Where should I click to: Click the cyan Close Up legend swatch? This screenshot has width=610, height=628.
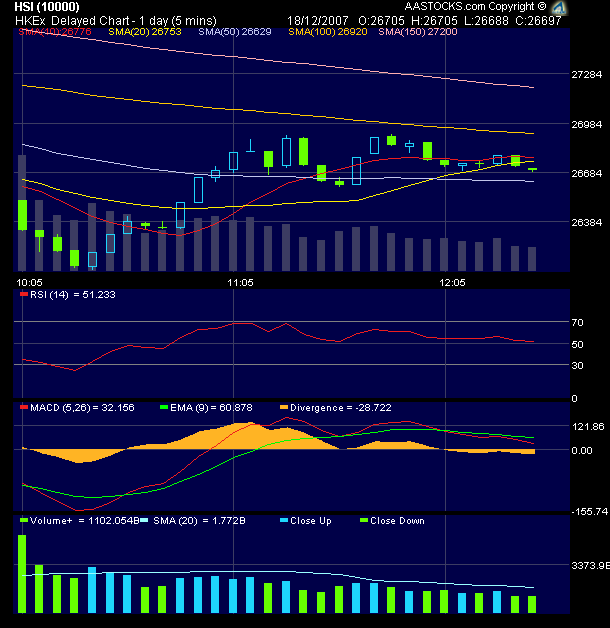[x=284, y=520]
